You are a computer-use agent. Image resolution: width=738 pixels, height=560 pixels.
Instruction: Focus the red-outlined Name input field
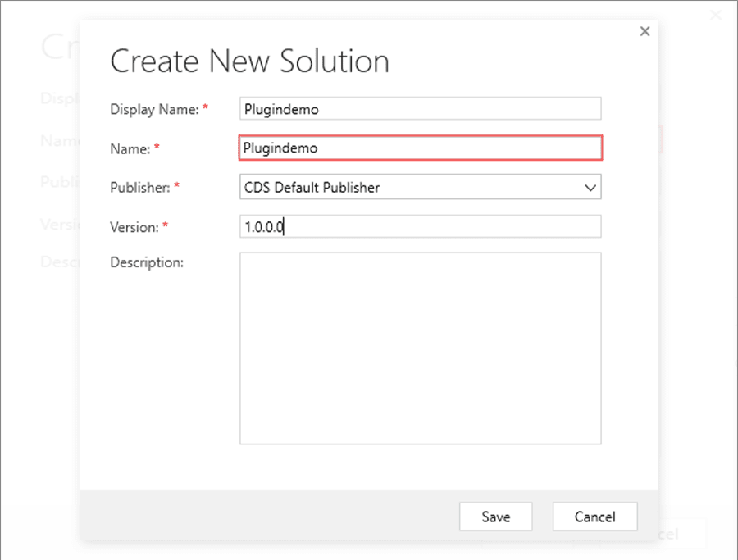(x=420, y=148)
